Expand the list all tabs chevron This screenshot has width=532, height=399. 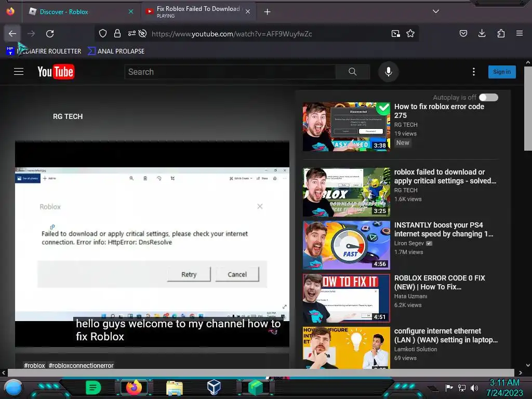[436, 11]
